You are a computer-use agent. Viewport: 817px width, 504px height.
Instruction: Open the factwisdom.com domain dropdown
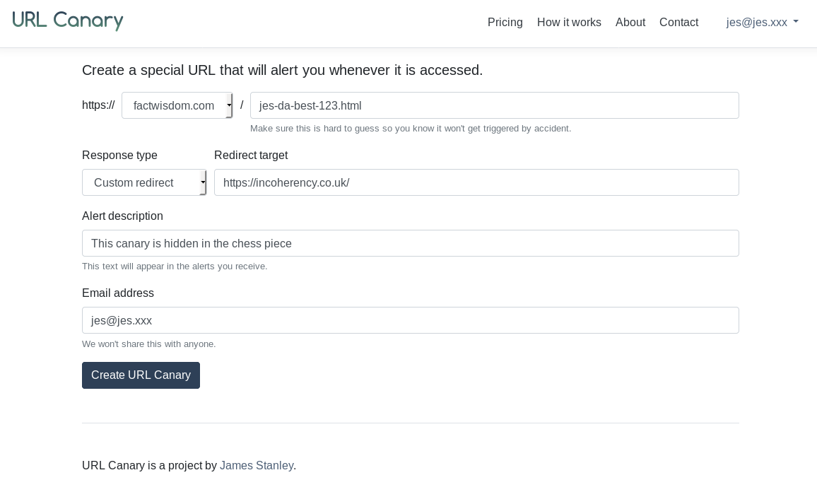point(177,105)
